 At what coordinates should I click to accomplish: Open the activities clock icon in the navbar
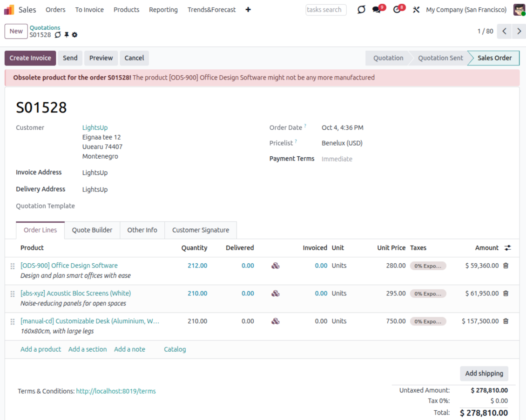click(397, 10)
